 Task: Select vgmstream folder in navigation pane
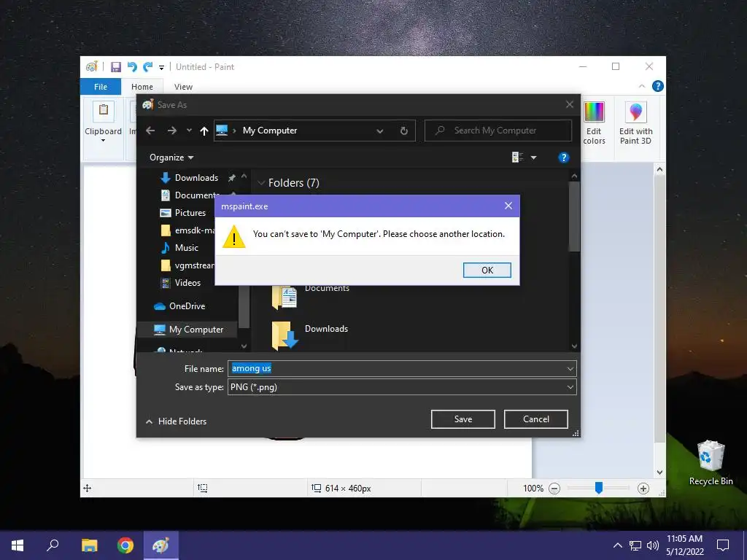tap(187, 265)
